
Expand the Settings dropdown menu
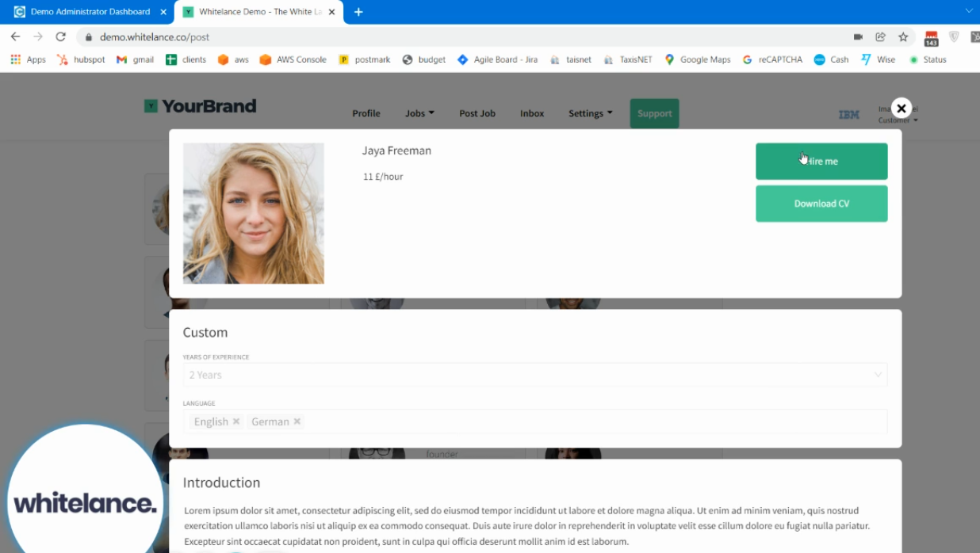pyautogui.click(x=590, y=113)
